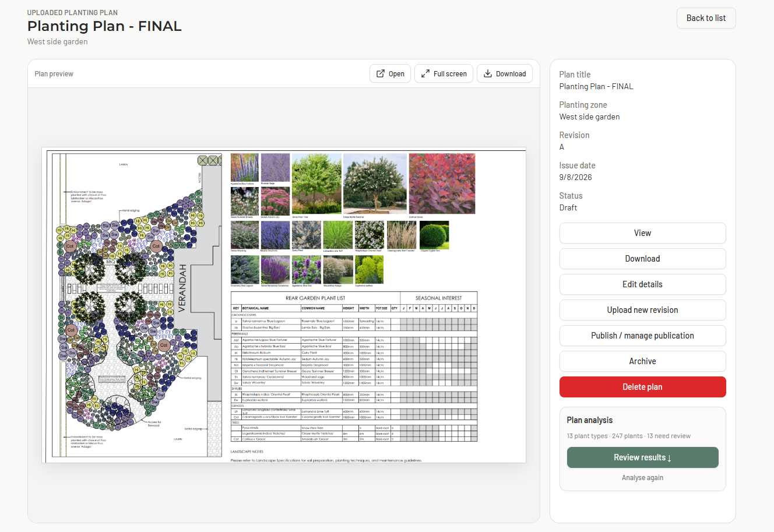Jump to the analysis Review results
Screen dimensions: 774x532
click(642, 457)
